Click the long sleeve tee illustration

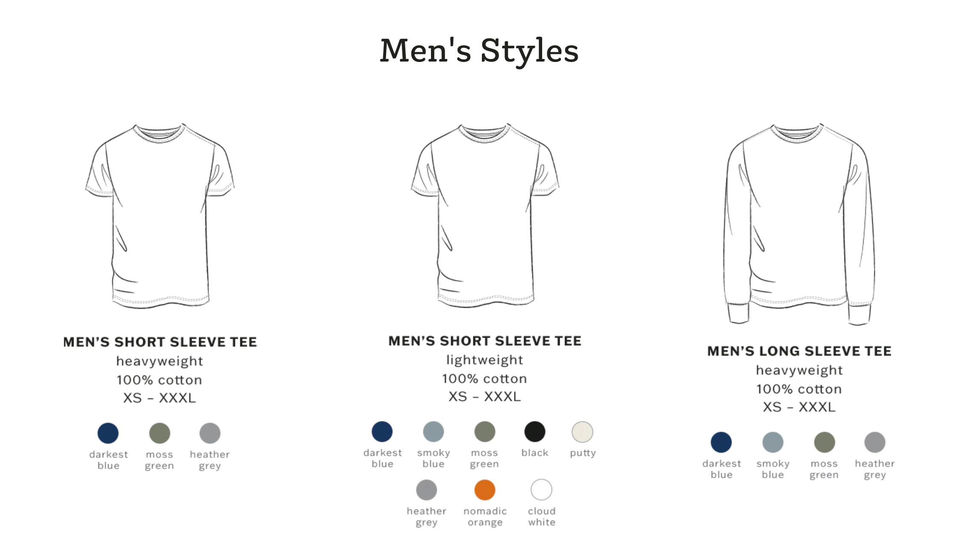click(799, 224)
